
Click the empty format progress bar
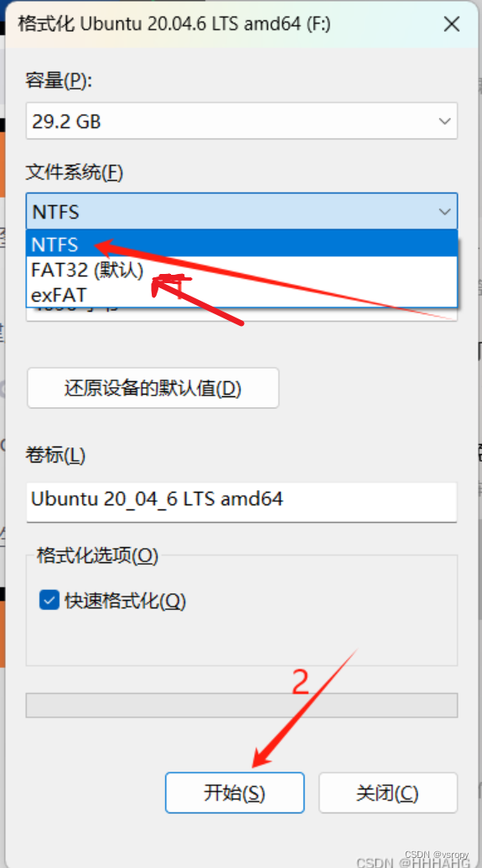click(x=241, y=705)
